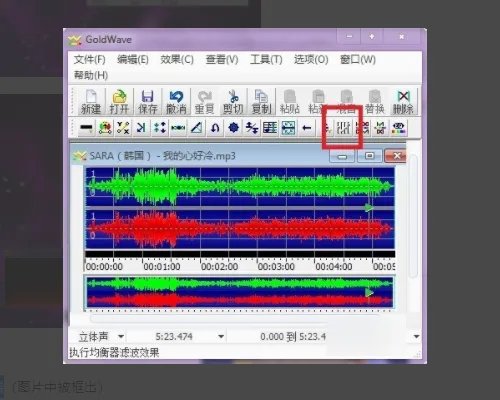500x400 pixels.
Task: Click the Reverse left-arrow effect icon
Action: 307,128
